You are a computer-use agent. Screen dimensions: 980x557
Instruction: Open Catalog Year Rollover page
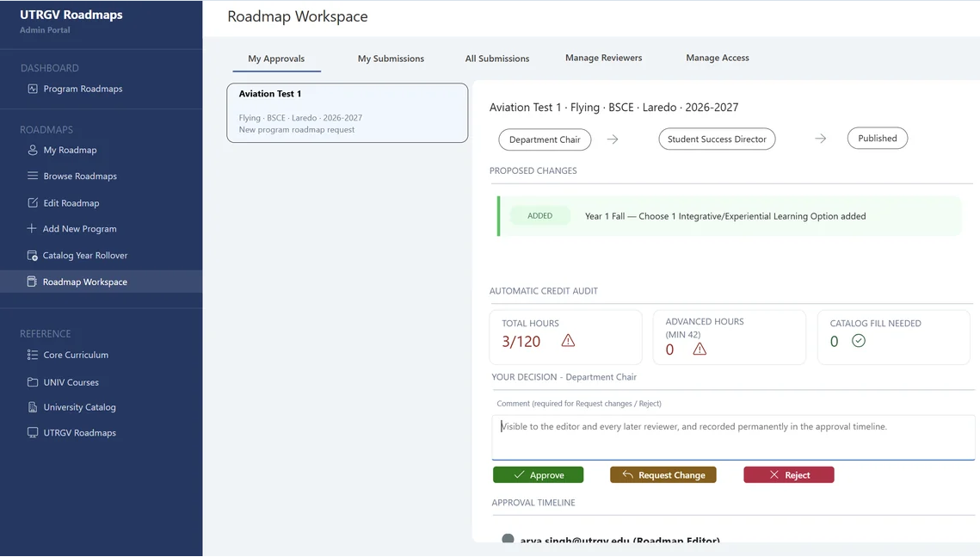tap(85, 255)
